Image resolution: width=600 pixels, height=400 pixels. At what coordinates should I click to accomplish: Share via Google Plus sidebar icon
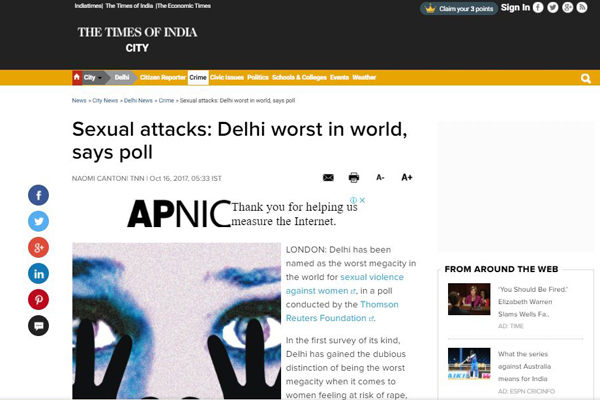38,247
